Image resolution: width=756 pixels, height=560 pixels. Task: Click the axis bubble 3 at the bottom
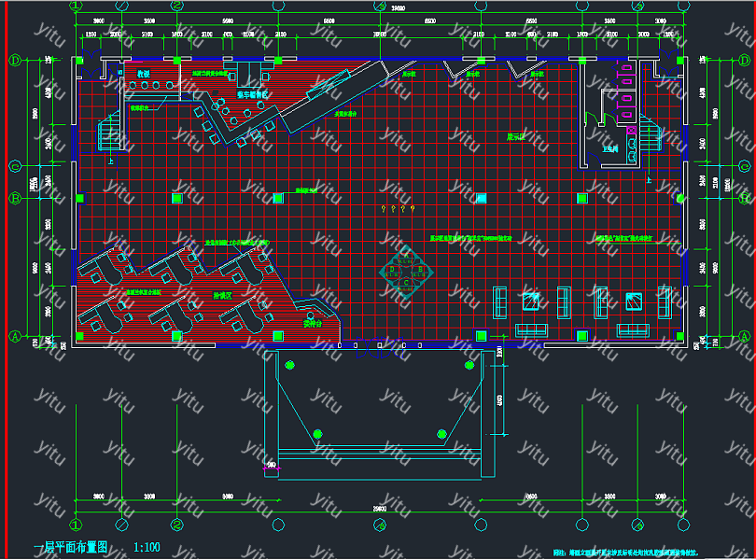[380, 526]
